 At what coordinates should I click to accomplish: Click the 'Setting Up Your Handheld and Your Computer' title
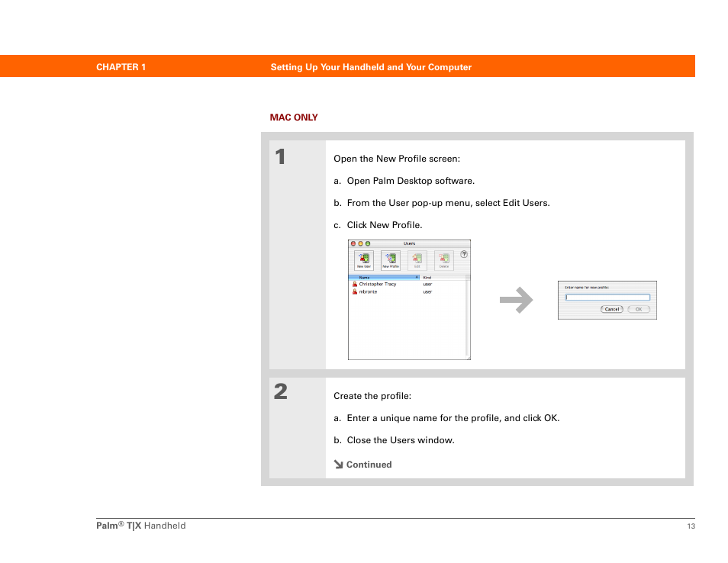coord(371,67)
